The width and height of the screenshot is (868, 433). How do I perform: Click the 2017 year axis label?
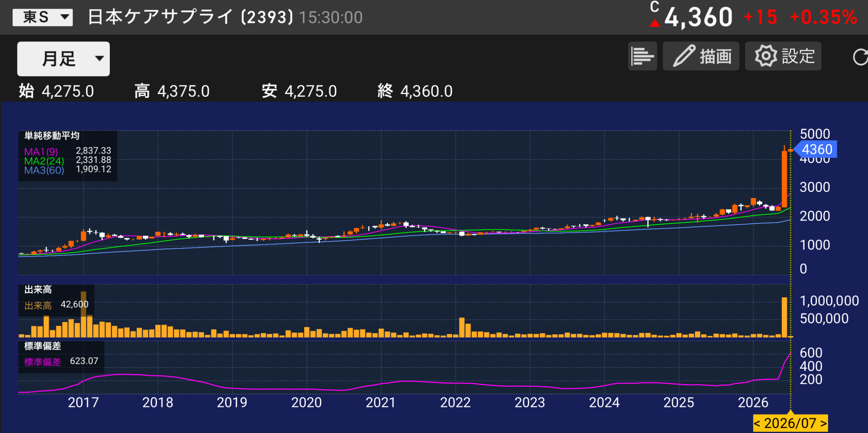tap(83, 403)
